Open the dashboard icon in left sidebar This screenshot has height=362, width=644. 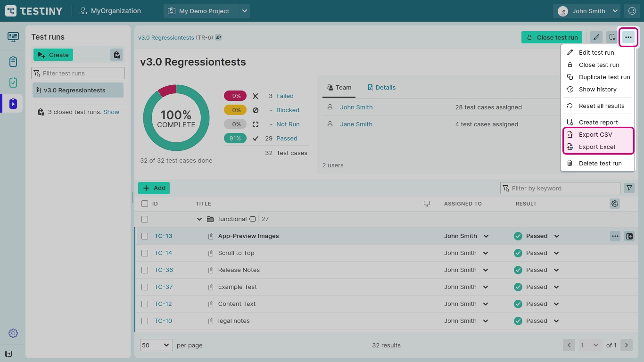pyautogui.click(x=13, y=37)
